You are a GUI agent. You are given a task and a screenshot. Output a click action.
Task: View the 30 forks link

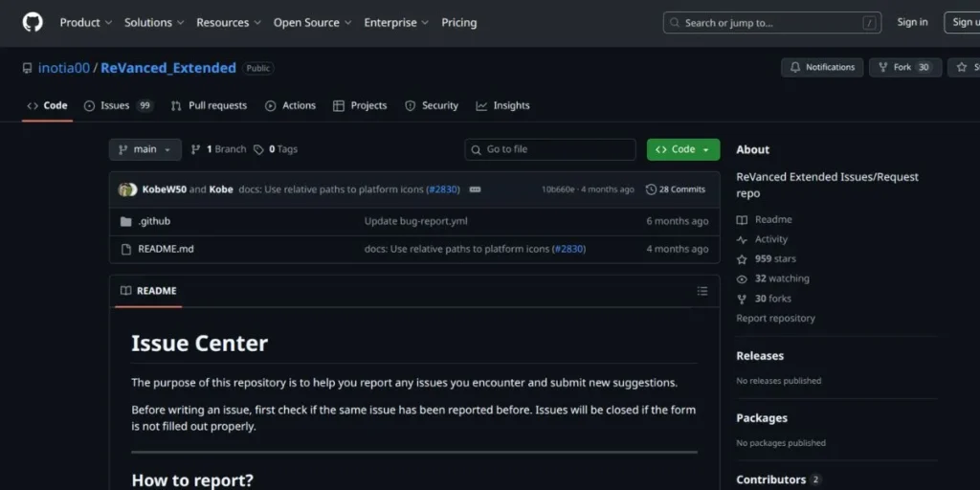(764, 299)
